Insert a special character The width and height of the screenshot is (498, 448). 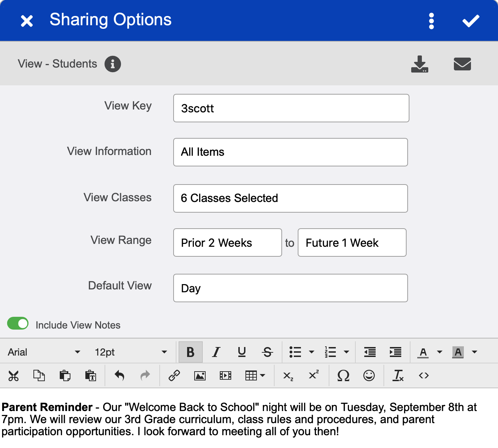coord(343,375)
